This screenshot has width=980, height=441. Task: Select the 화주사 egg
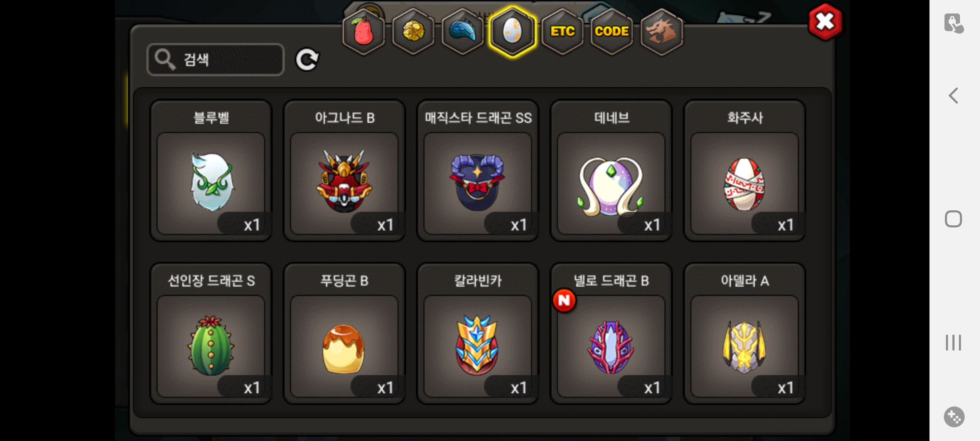tap(744, 171)
